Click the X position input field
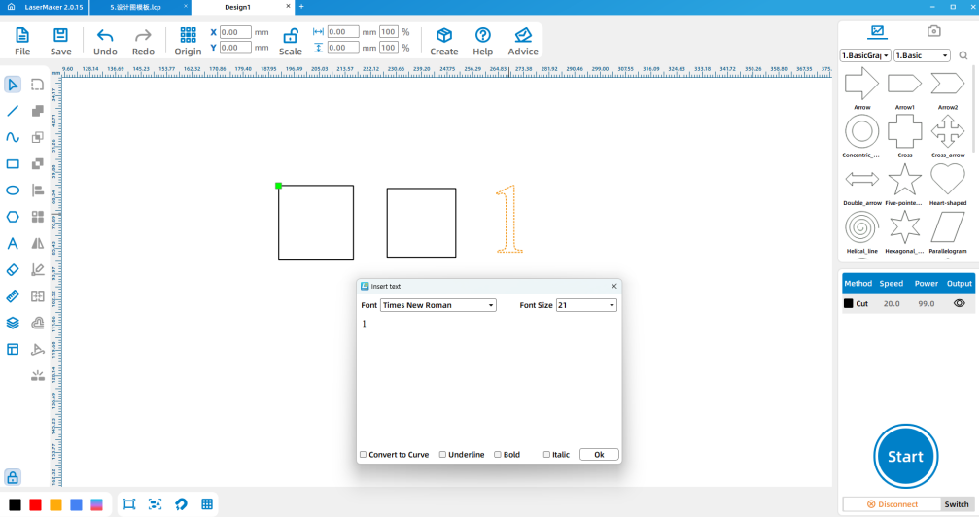 [x=235, y=32]
